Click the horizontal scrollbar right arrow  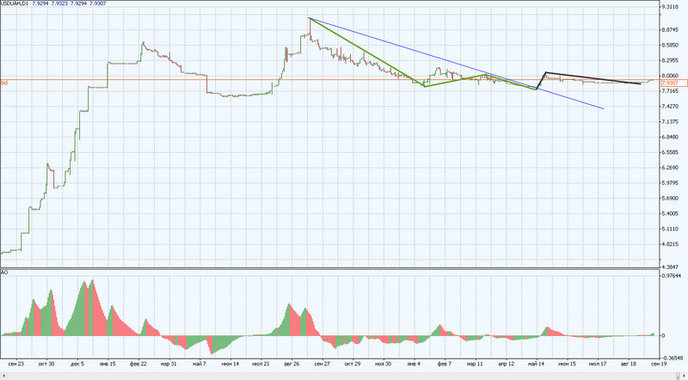pyautogui.click(x=684, y=376)
